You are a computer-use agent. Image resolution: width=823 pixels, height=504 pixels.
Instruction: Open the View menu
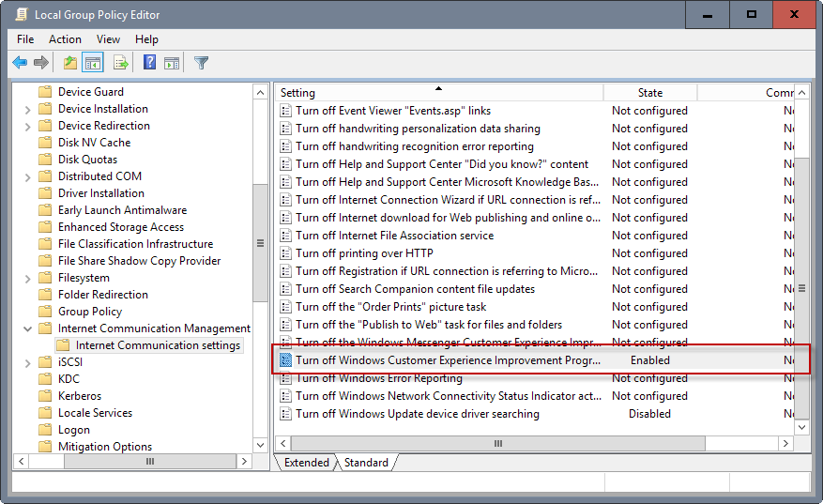click(108, 39)
